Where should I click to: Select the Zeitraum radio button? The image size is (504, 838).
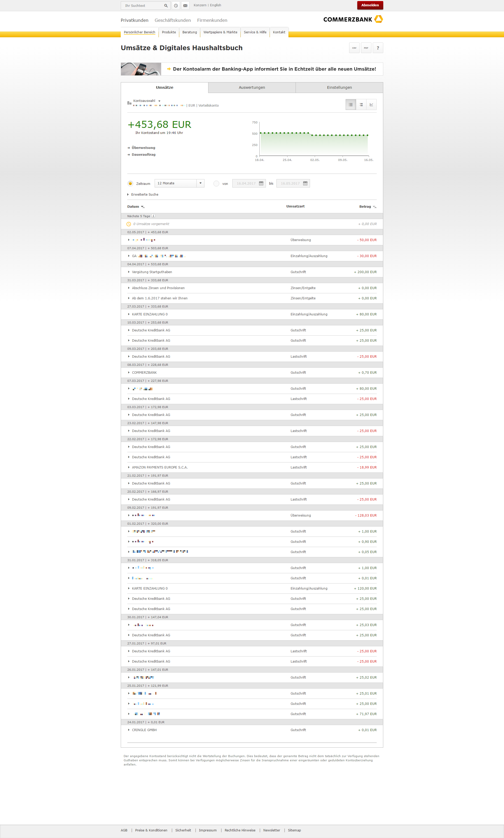130,183
